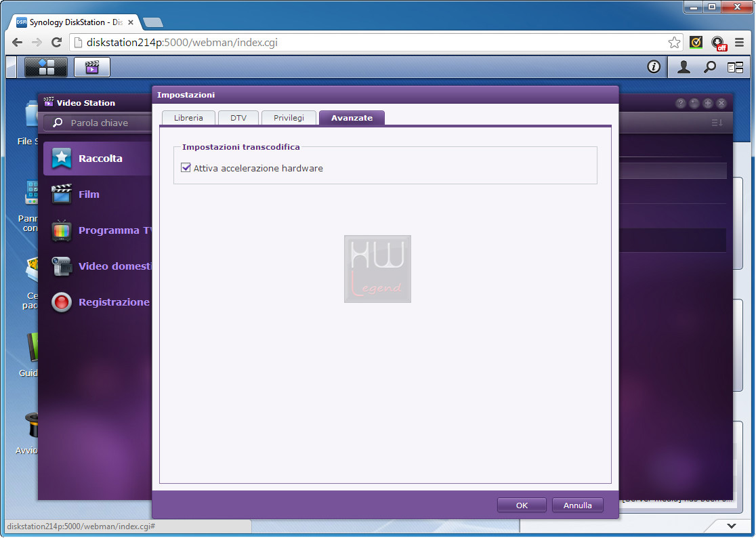Click the Raccolta star icon
This screenshot has width=756, height=538.
click(62, 158)
